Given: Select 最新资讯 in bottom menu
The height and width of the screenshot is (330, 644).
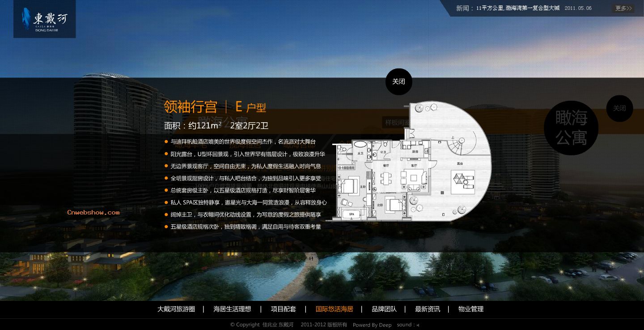Looking at the screenshot, I should (428, 309).
